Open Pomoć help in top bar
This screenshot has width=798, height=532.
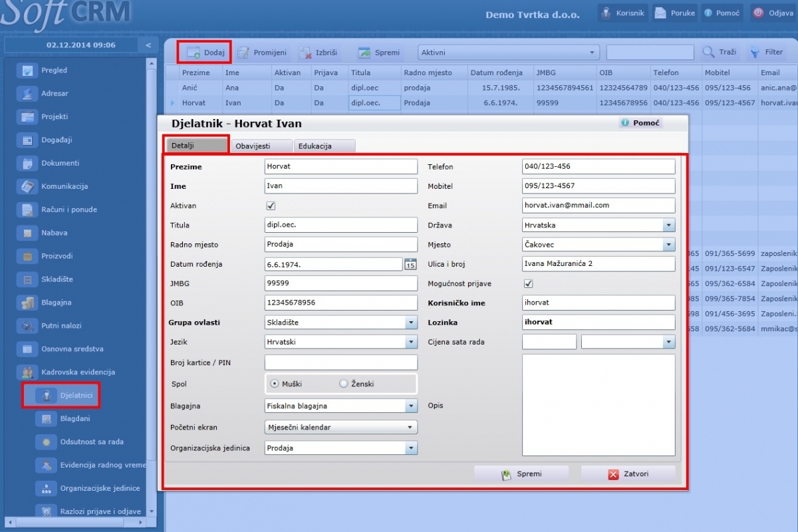pos(722,13)
